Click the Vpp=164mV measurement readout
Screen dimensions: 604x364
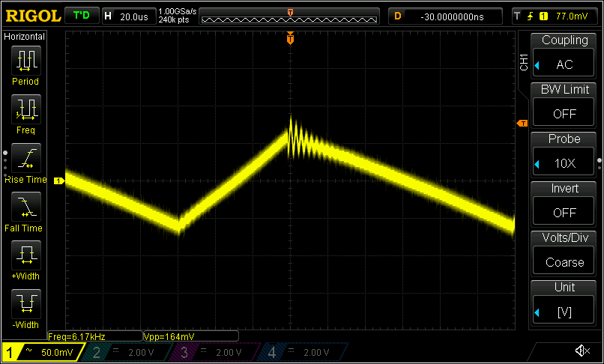[x=190, y=336]
